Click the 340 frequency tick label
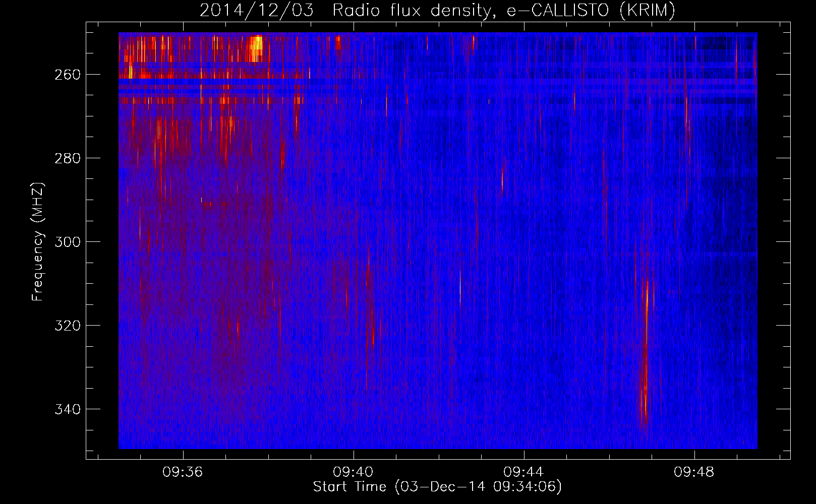The height and width of the screenshot is (504, 816). point(68,409)
